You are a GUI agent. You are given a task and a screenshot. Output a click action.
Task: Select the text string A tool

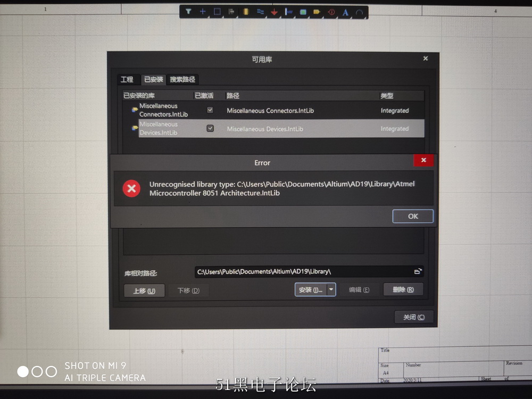click(x=345, y=13)
